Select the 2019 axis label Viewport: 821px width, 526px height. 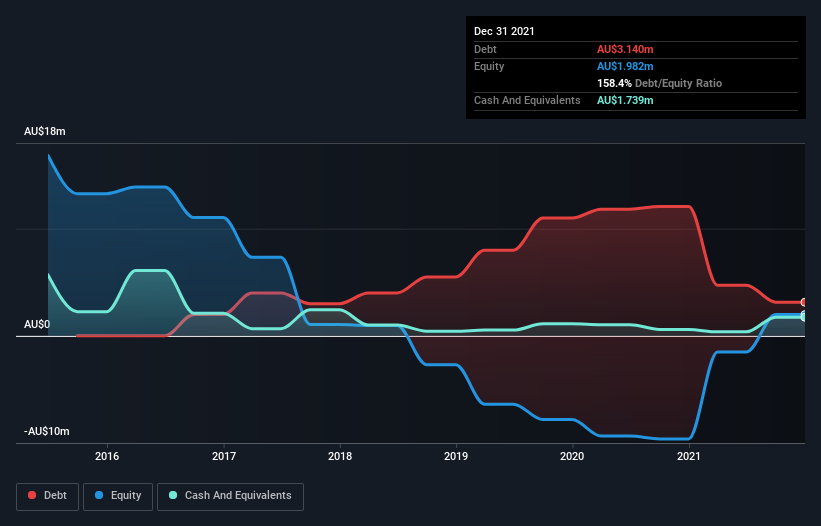[456, 456]
